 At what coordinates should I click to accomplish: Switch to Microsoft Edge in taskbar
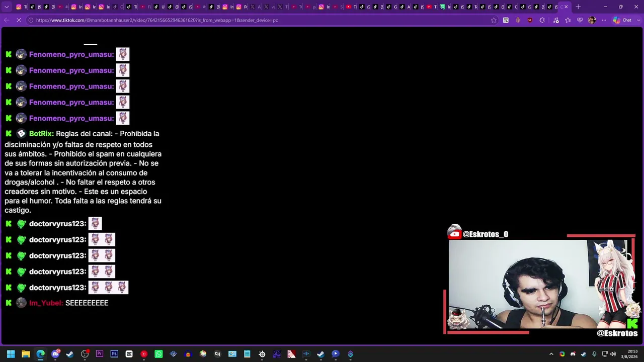tap(40, 354)
